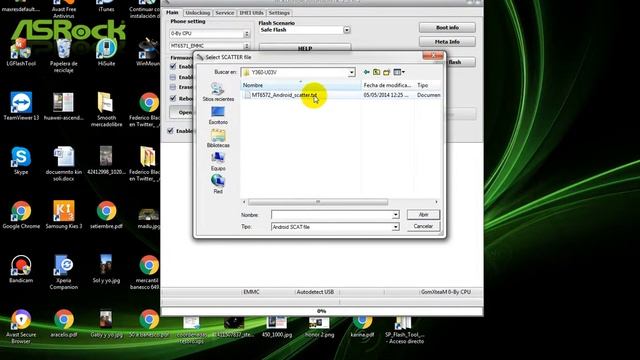Go to the Settings tab
The width and height of the screenshot is (640, 360).
point(279,13)
